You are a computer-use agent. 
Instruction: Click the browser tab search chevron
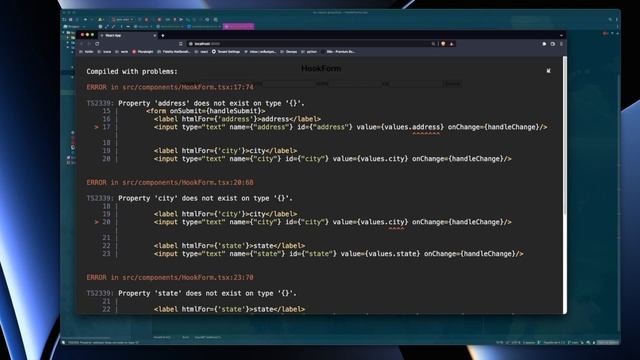point(561,36)
